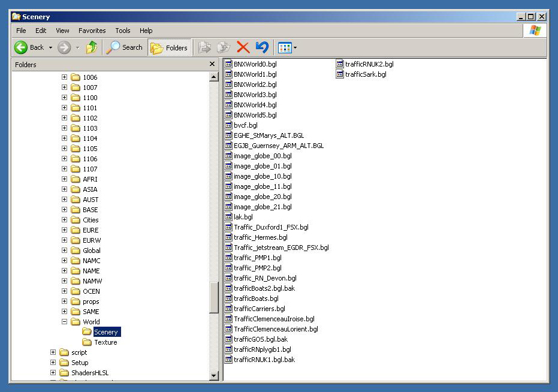Select trafficGOS.bgl.bak file name
The width and height of the screenshot is (558, 392).
point(261,339)
